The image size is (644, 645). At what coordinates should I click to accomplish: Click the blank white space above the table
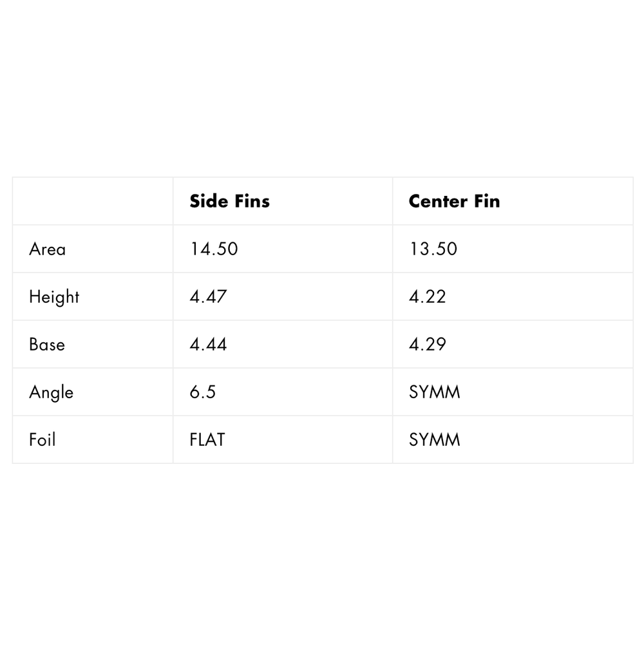click(322, 90)
